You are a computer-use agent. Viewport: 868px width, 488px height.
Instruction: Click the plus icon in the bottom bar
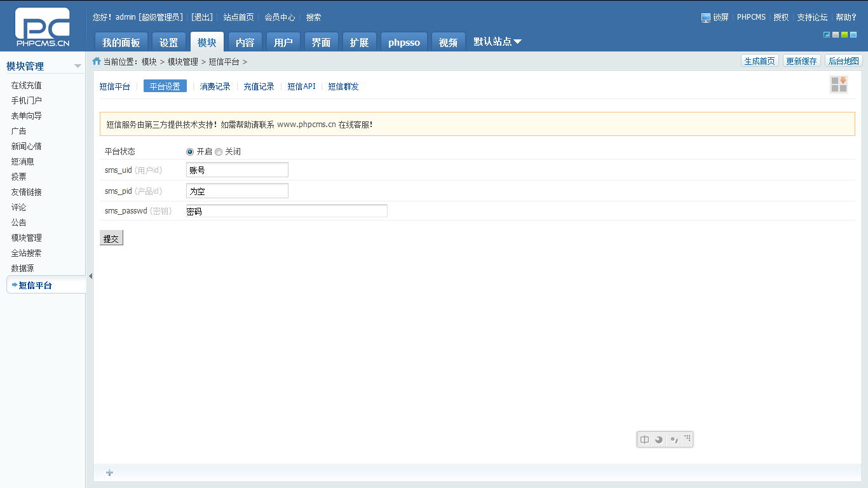[109, 473]
